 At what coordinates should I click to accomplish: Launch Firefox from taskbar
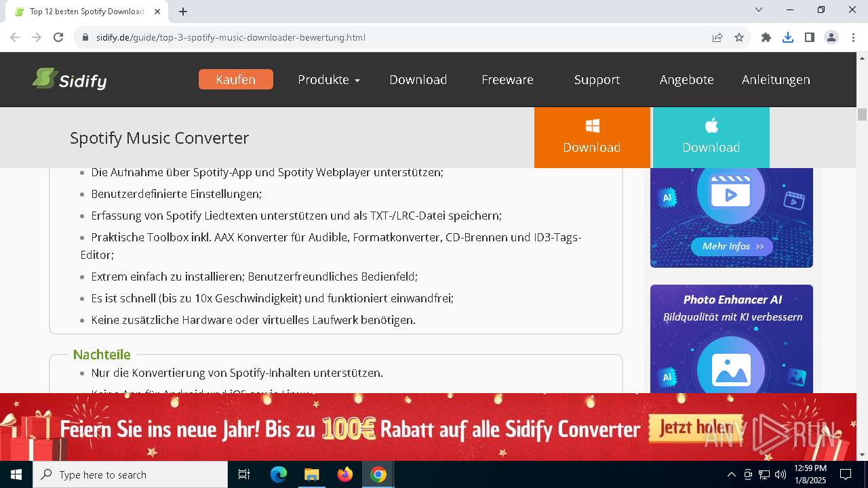(x=345, y=474)
